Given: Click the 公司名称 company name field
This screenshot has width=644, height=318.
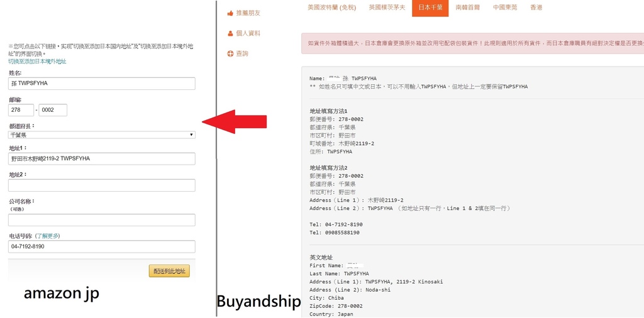Looking at the screenshot, I should pos(101,220).
